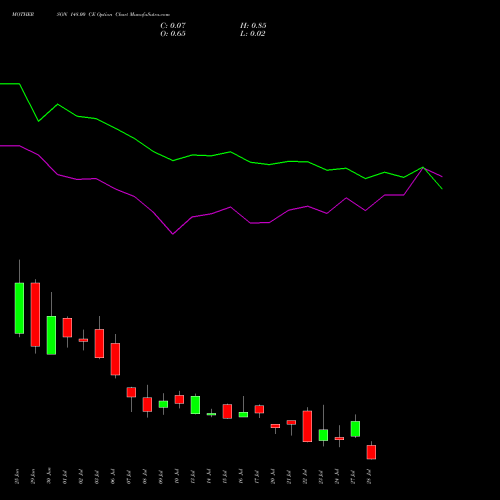Select the tall red candle dated 29 Jun
The height and width of the screenshot is (500, 500).
(35, 315)
